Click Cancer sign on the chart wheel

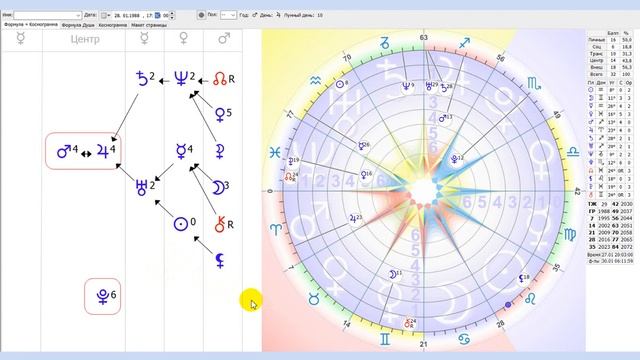pos(464,339)
